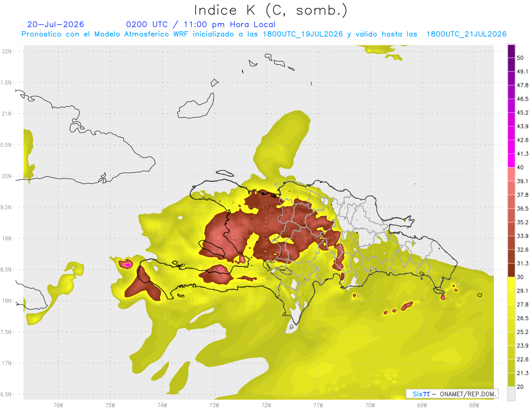Select the colorbar value '47.8'
The image size is (532, 411).
pos(522,85)
